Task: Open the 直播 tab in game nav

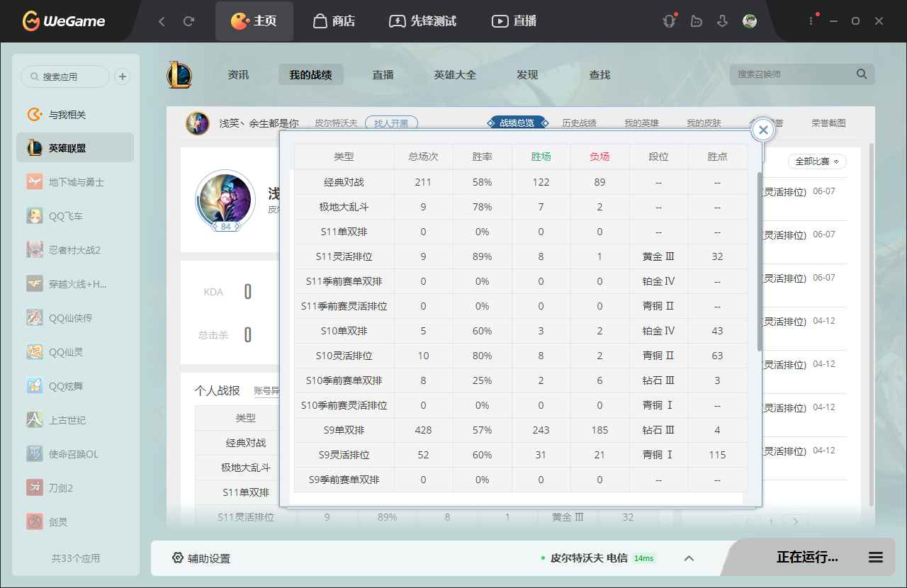Action: tap(383, 74)
